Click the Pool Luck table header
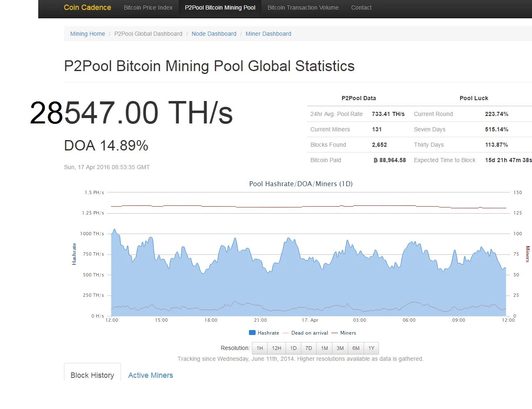 pyautogui.click(x=474, y=98)
